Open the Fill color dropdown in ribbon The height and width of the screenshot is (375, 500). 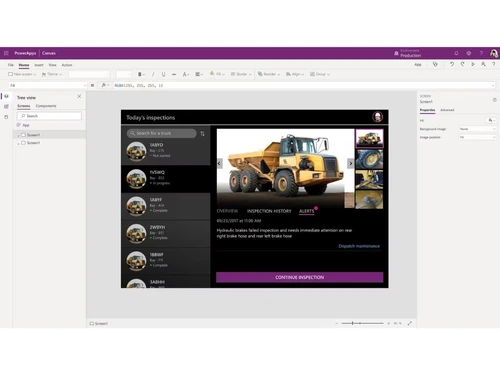click(217, 74)
